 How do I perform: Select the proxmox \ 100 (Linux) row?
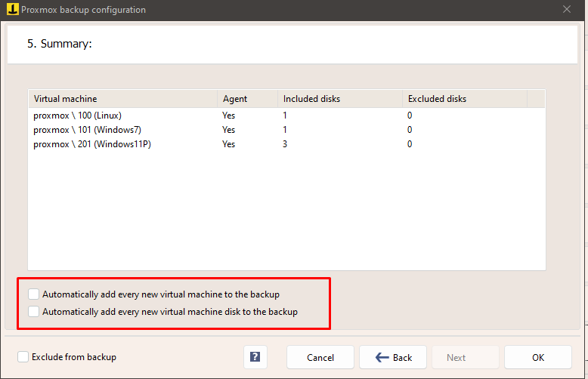77,116
